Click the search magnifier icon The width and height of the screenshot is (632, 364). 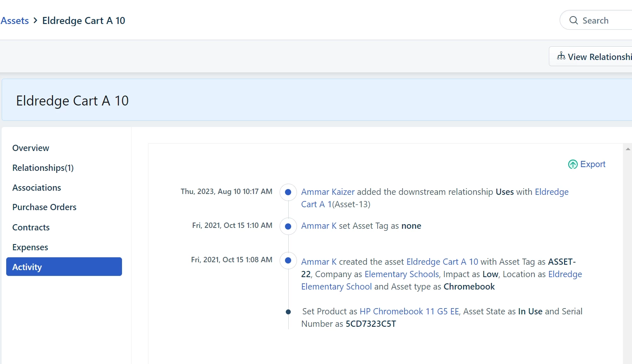tap(573, 20)
